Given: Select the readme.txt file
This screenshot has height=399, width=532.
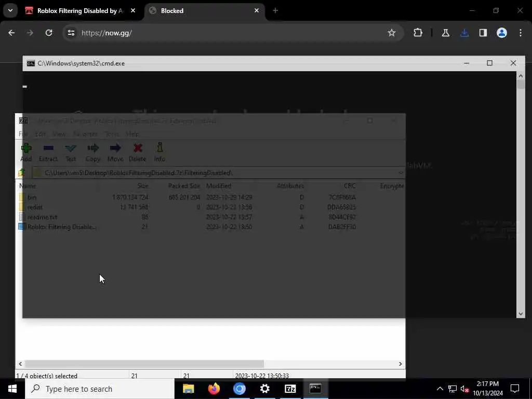Looking at the screenshot, I should click(210, 217).
